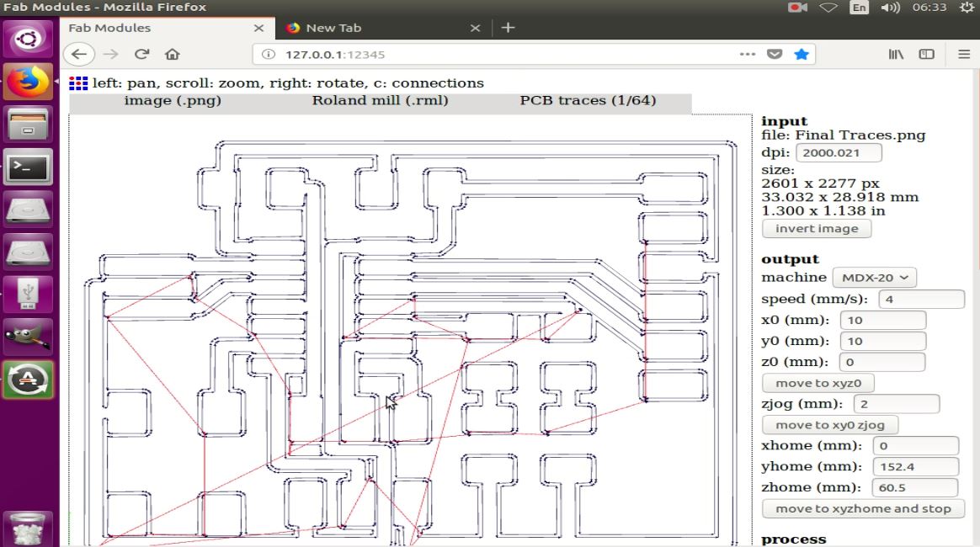The width and height of the screenshot is (980, 547).
Task: Open GIMP from the dock
Action: (28, 336)
